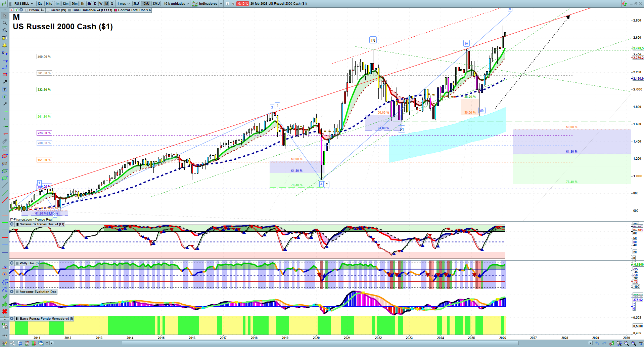Select the blue rectangle drawing tool
The height and width of the screenshot is (347, 644).
(x=5, y=67)
